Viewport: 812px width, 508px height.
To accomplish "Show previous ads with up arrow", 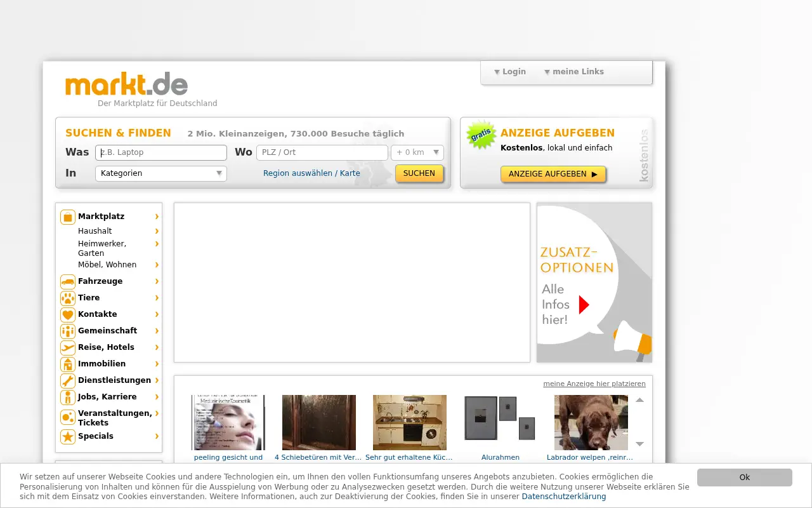I will click(640, 400).
